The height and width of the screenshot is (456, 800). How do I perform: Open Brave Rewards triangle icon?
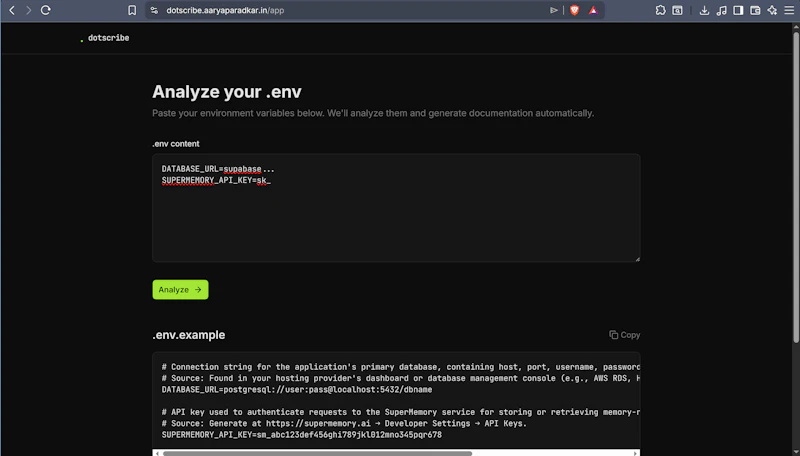pos(593,10)
